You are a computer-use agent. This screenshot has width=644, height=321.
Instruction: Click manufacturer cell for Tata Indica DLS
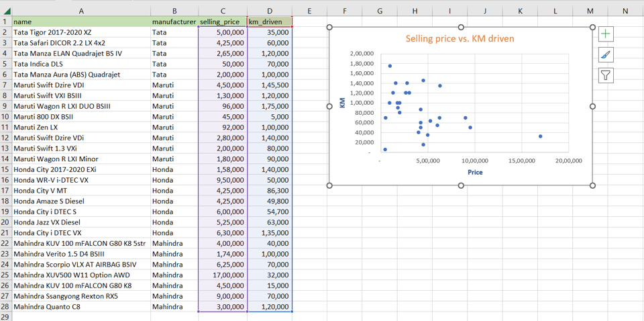click(x=174, y=64)
